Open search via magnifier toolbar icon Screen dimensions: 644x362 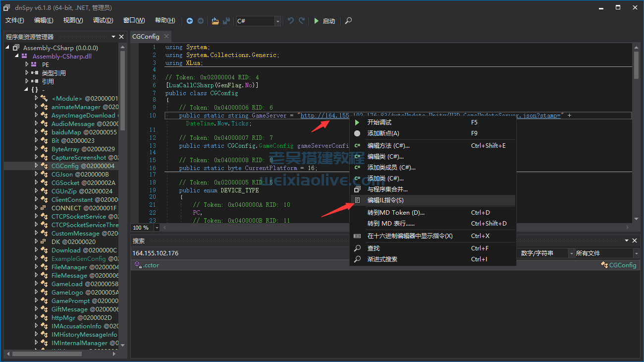click(349, 21)
